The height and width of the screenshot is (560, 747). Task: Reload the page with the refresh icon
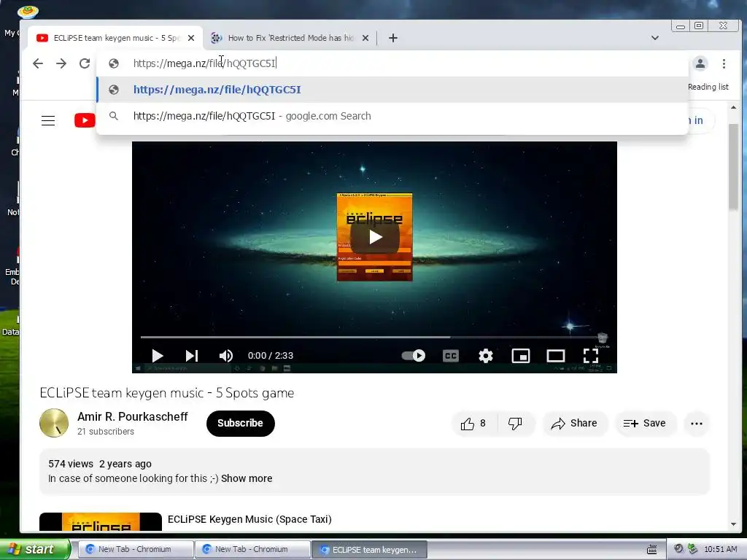pos(85,63)
